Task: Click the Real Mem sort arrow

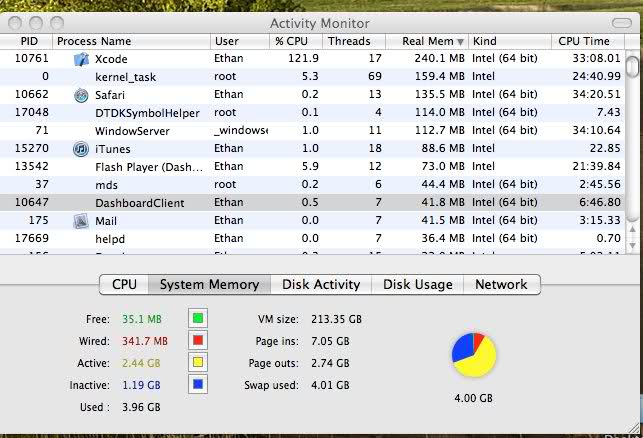Action: point(461,42)
